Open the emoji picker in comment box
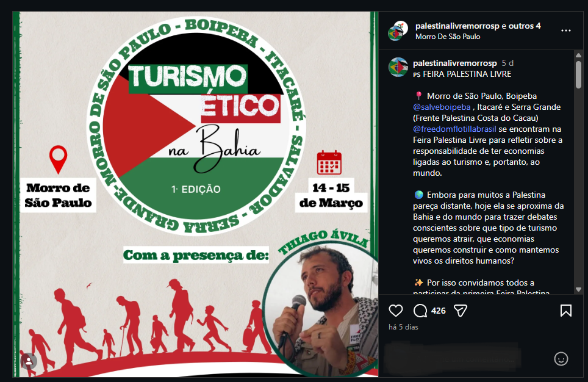 point(561,359)
